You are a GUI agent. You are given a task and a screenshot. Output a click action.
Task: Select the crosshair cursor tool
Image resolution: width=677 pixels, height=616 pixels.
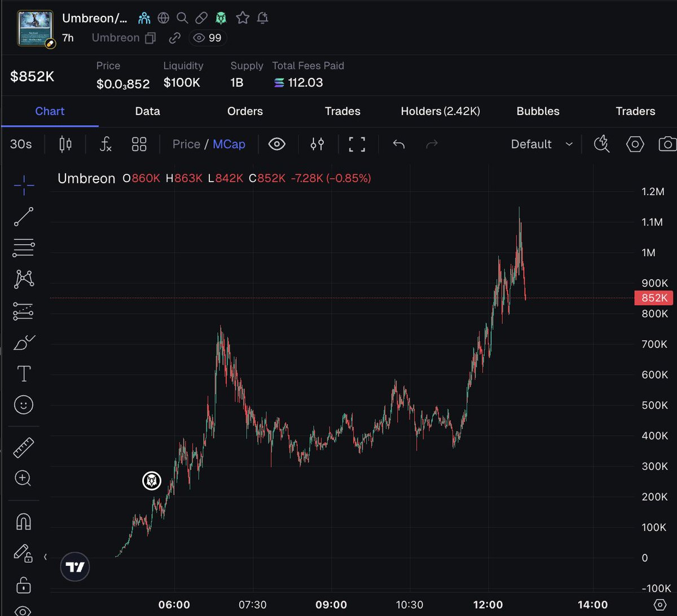click(24, 185)
